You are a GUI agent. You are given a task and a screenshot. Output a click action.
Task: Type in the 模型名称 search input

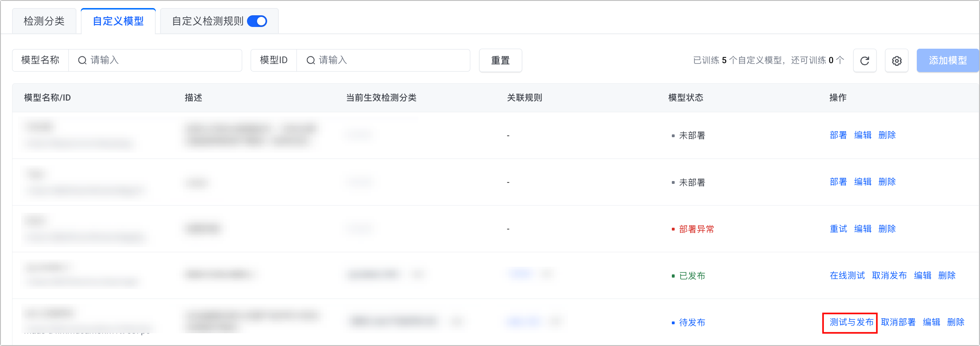[161, 60]
